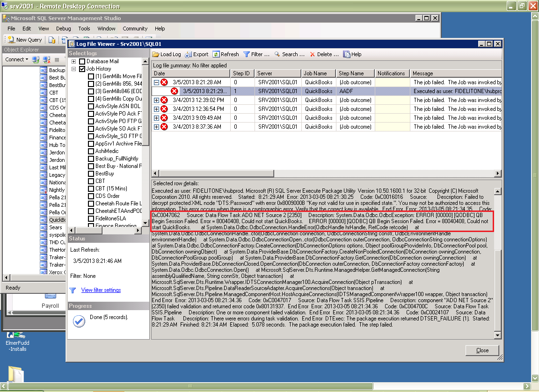
Task: Open the View filter settings link
Action: (101, 290)
